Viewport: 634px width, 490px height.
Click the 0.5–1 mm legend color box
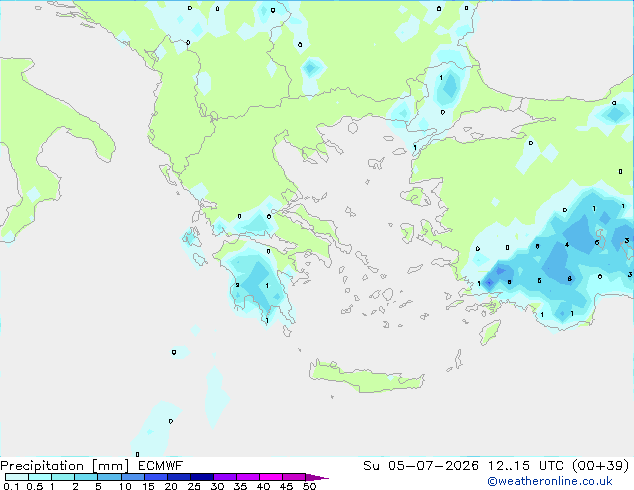click(x=40, y=477)
